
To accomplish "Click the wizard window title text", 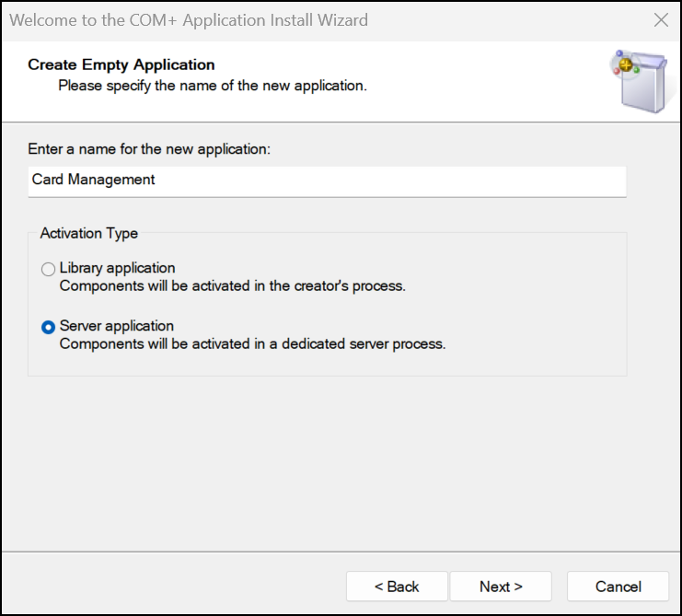I will 189,19.
